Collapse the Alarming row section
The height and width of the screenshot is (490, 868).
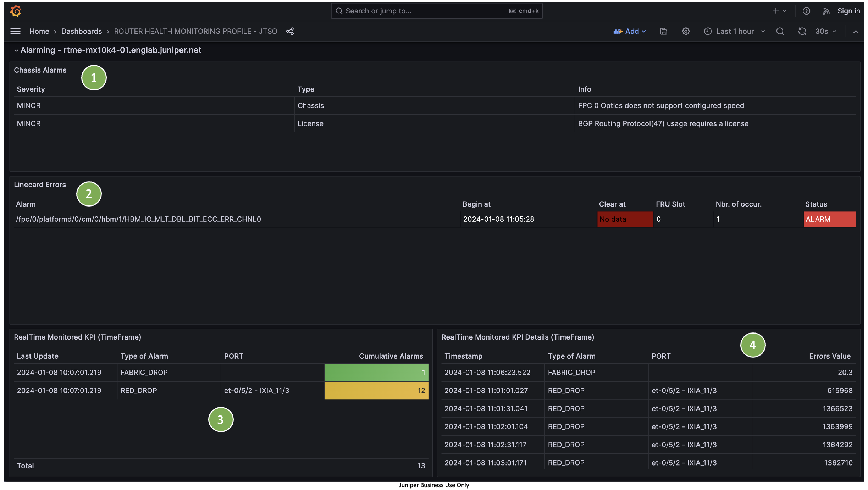16,50
